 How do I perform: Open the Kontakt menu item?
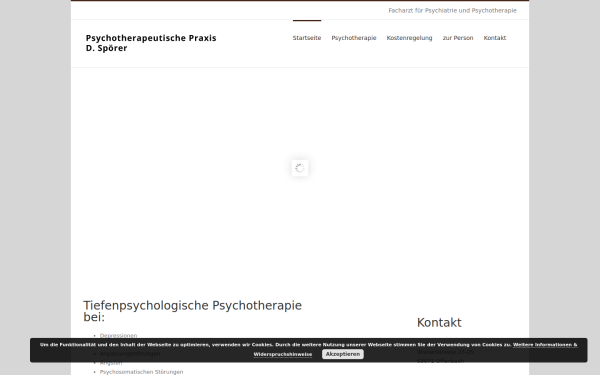pos(495,38)
